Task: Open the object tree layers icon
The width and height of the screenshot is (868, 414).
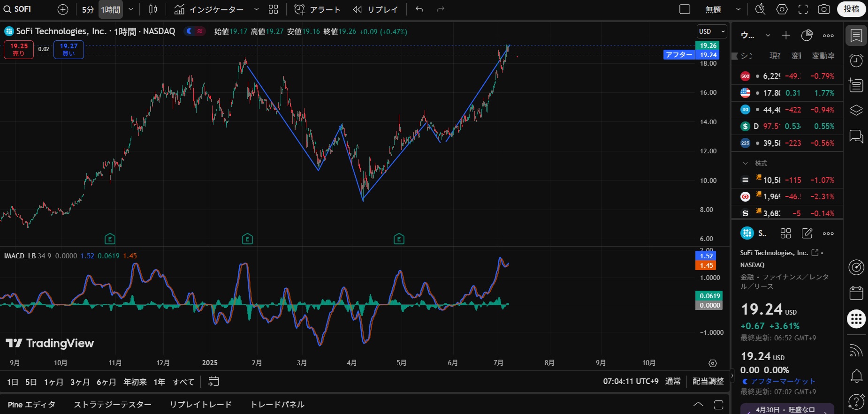Action: tap(856, 110)
